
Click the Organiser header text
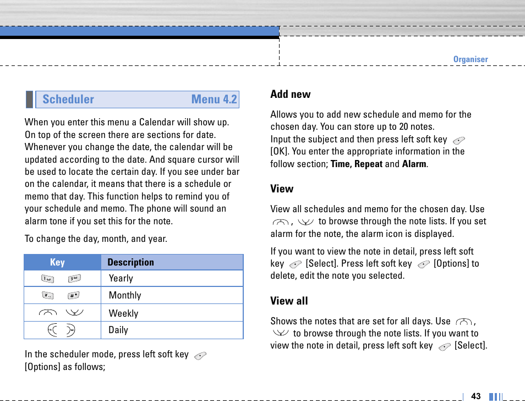pos(471,59)
